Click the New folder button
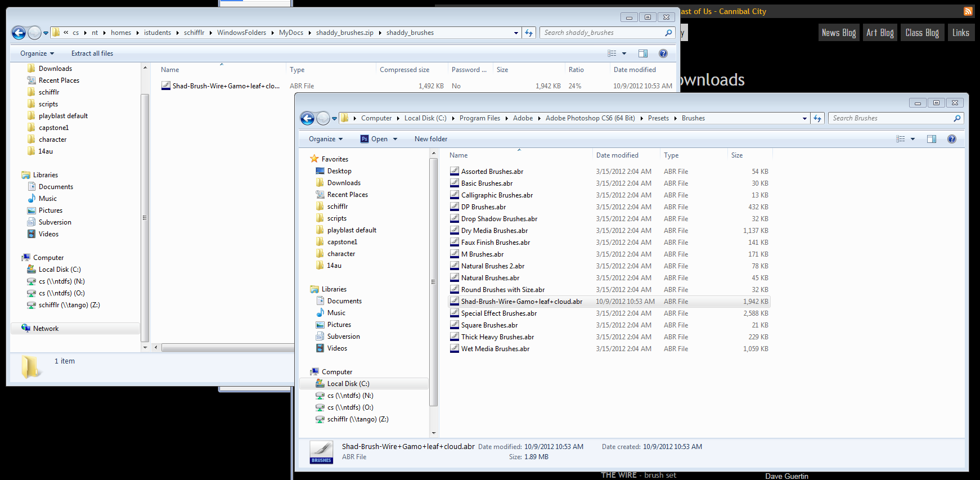The height and width of the screenshot is (480, 980). 431,139
